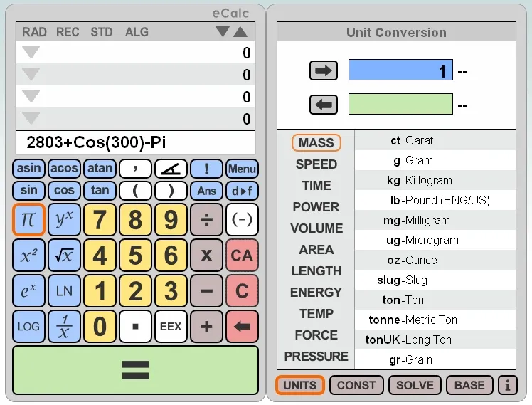Click the decimal point key
Screen dimensions: 532x405
(x=135, y=327)
